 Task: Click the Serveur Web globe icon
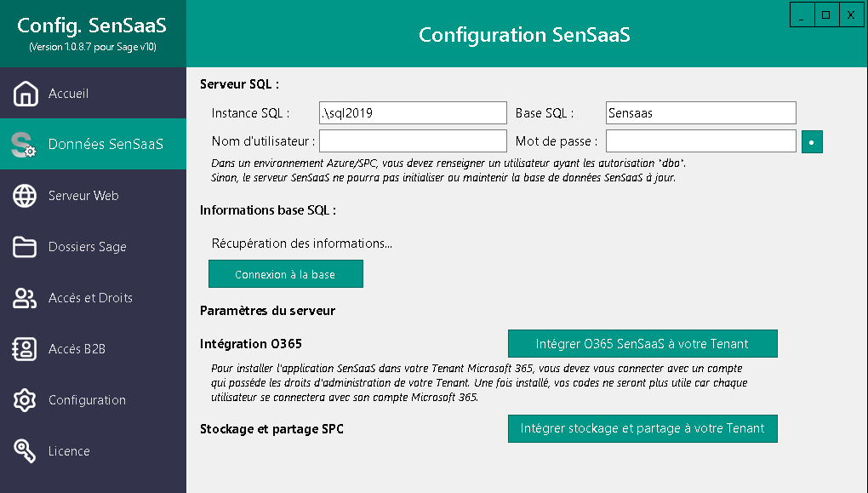click(25, 195)
